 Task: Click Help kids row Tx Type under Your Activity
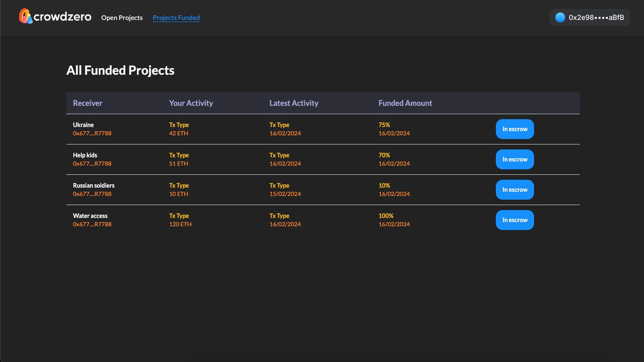click(179, 155)
